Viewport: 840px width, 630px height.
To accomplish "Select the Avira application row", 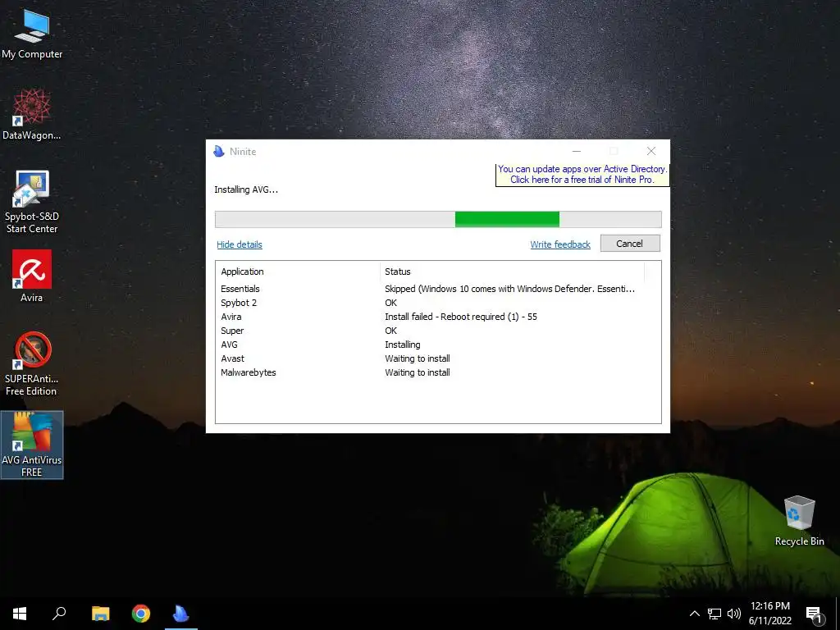I will (438, 317).
